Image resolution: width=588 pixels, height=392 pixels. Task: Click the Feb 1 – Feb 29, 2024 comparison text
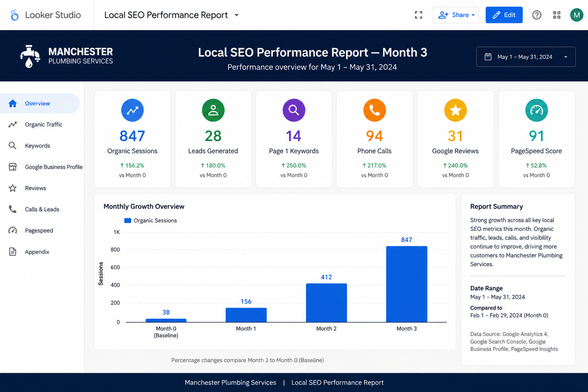509,315
